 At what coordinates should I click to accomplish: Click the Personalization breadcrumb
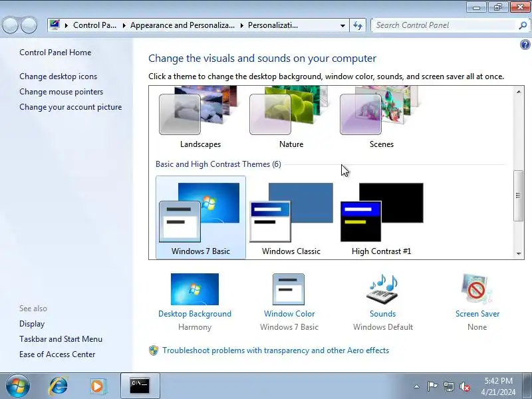point(273,25)
